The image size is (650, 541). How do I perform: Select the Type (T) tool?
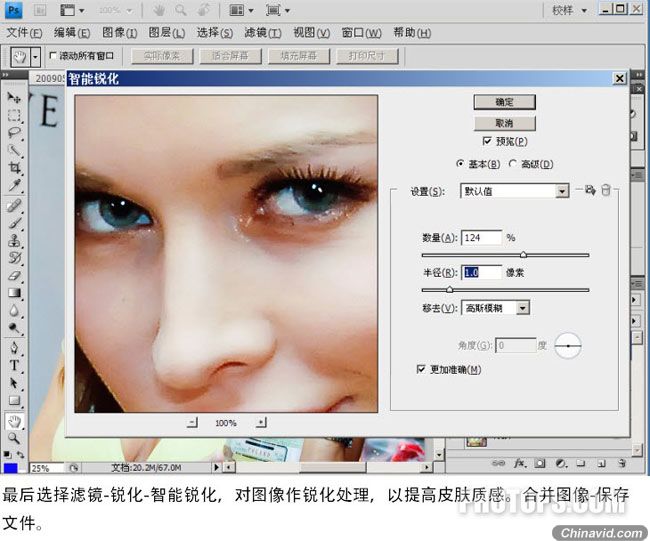point(14,365)
